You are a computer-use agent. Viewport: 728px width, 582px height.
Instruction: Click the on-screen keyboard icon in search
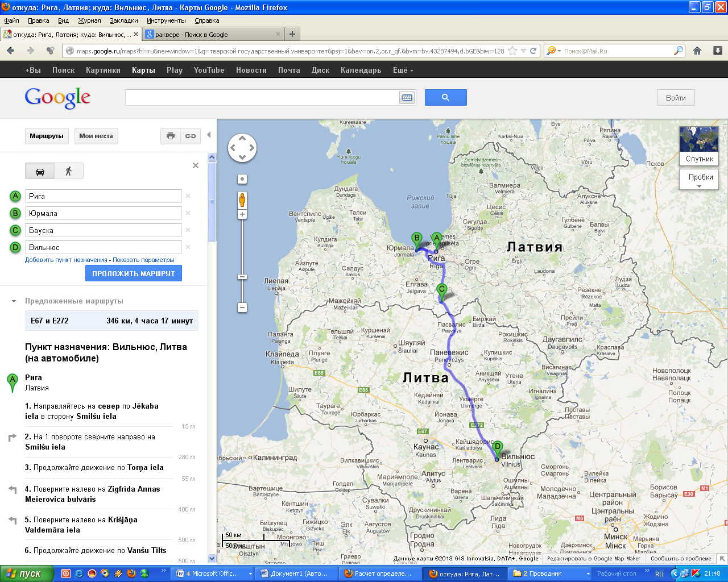[407, 98]
